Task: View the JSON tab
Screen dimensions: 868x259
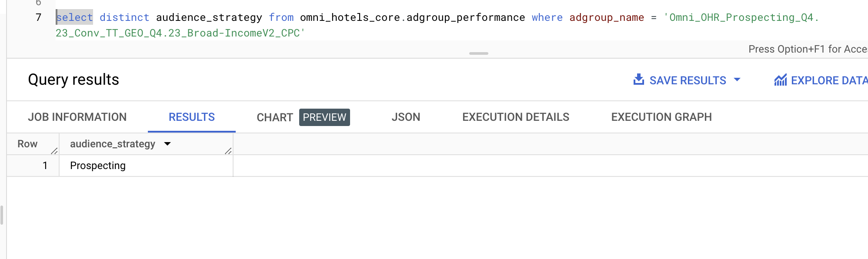Action: point(406,117)
